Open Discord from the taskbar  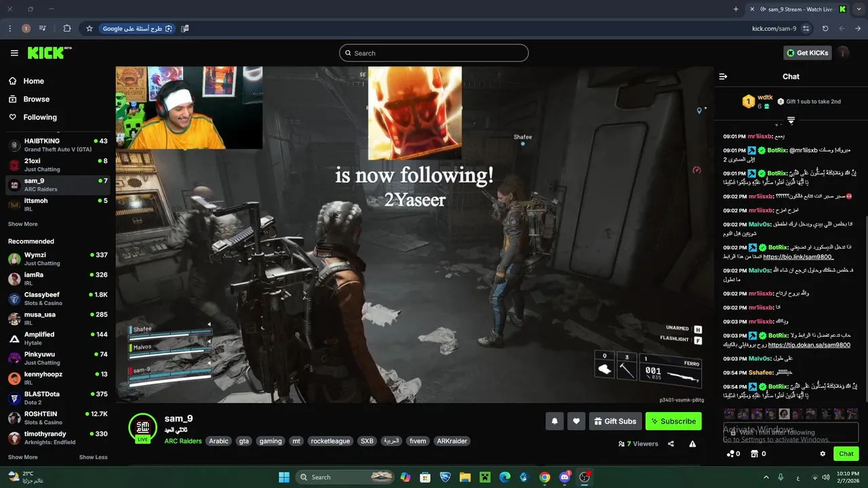(x=565, y=477)
